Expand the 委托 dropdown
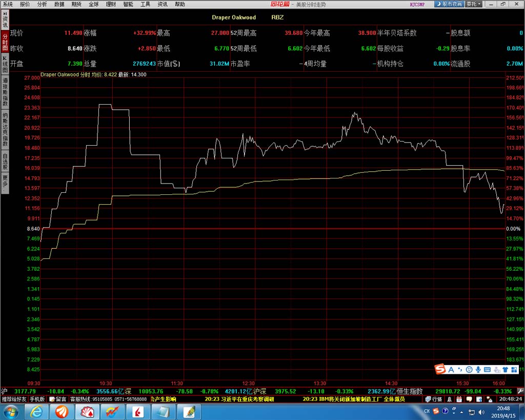 click(x=474, y=4)
